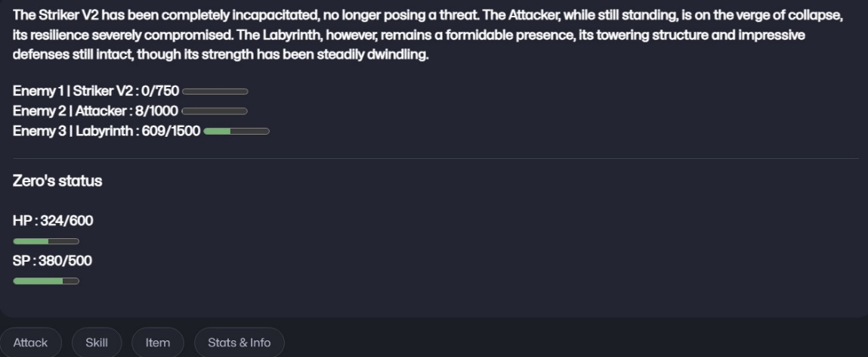Click the Attacker health bar
Screen dimensions: 868x357
point(215,111)
